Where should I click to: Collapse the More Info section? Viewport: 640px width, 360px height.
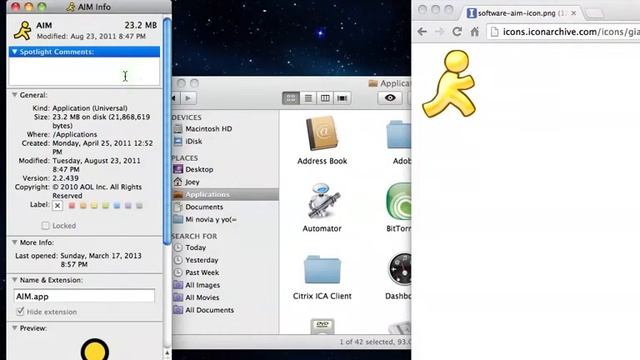point(15,242)
